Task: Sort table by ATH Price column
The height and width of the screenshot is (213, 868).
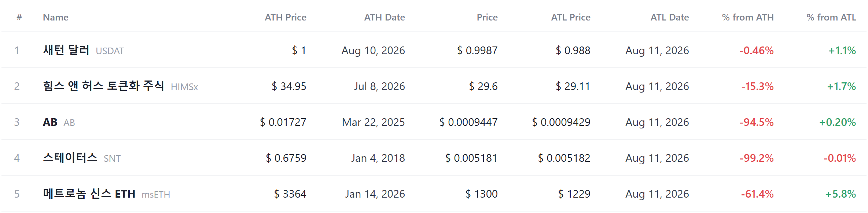Action: [286, 17]
